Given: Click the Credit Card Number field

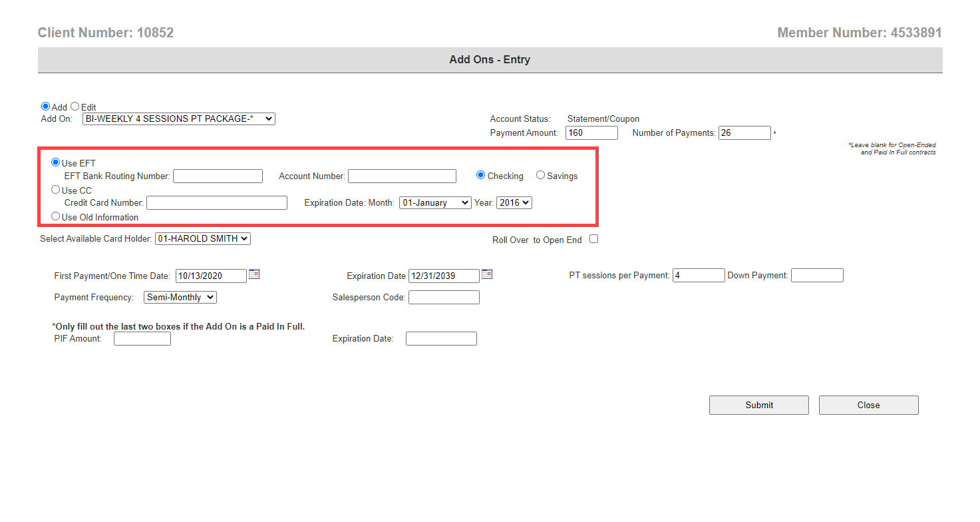Looking at the screenshot, I should [217, 202].
